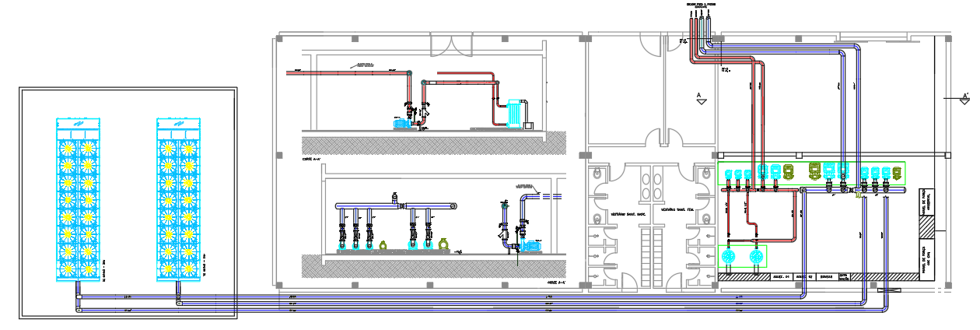Click the A' section marker at right edge
This screenshot has height=330, width=980.
pyautogui.click(x=964, y=98)
